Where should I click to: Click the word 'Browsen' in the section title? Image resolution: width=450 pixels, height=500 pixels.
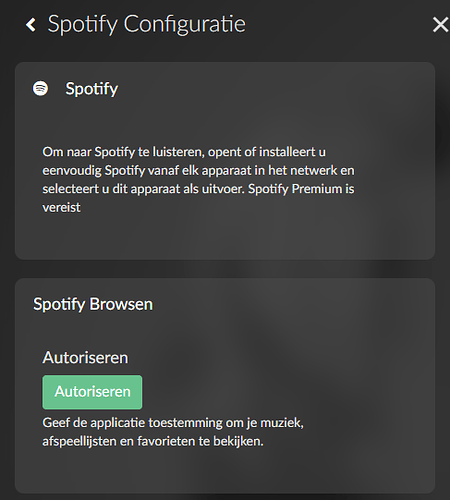coord(121,304)
